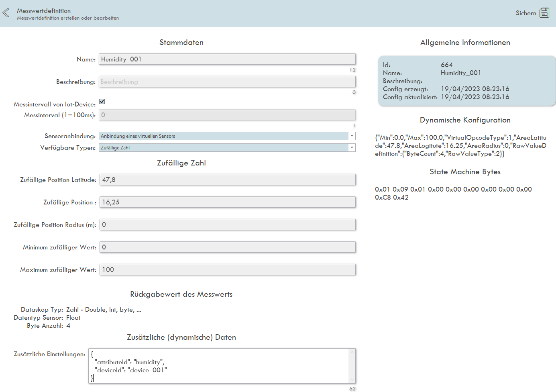Click the Zufällige Zahl section heading
The height and width of the screenshot is (392, 556).
click(181, 163)
